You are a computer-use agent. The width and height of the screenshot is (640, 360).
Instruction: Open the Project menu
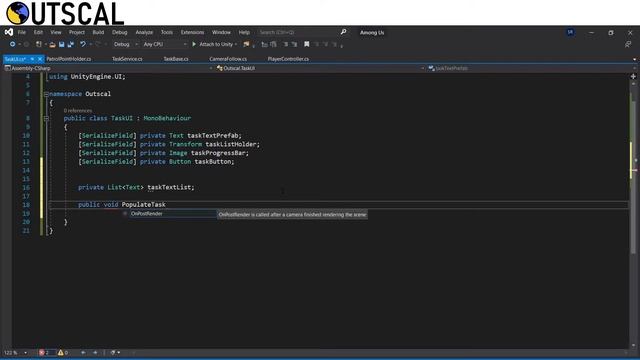[x=77, y=32]
